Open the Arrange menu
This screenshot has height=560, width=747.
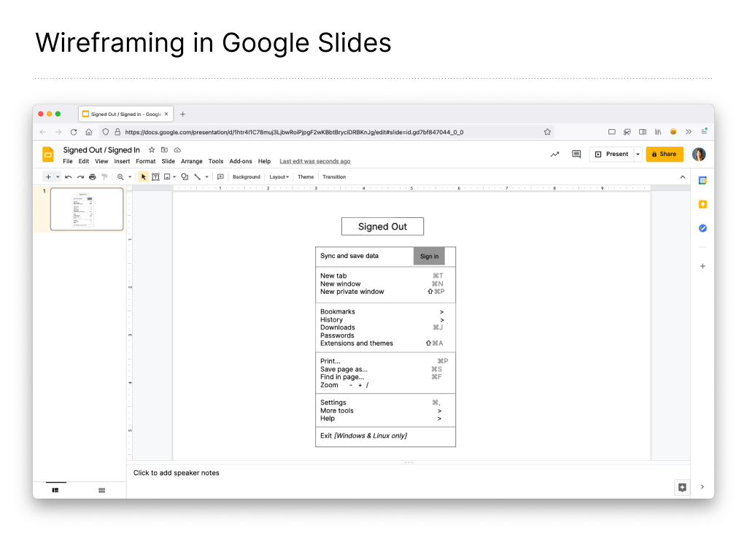(x=192, y=161)
